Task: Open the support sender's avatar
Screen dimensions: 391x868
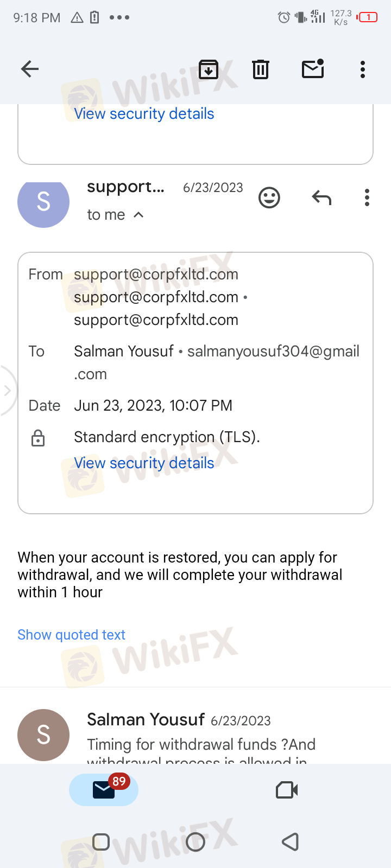Action: (43, 202)
